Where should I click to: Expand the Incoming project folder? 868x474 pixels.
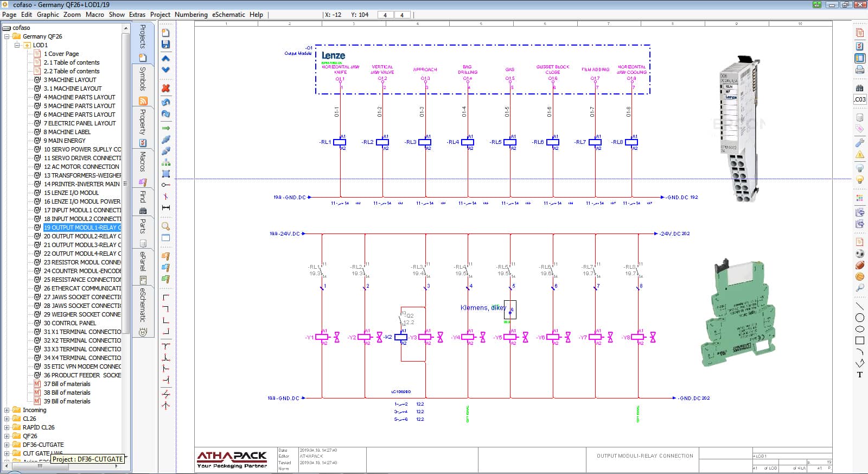click(7, 410)
